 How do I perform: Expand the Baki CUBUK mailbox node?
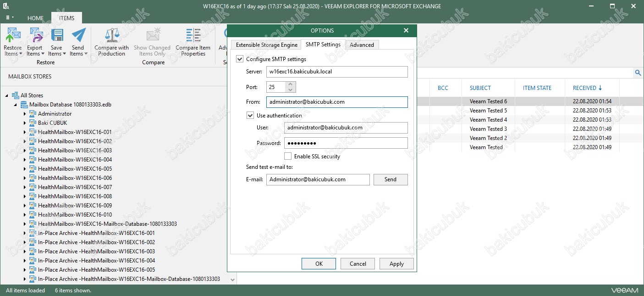[x=25, y=123]
